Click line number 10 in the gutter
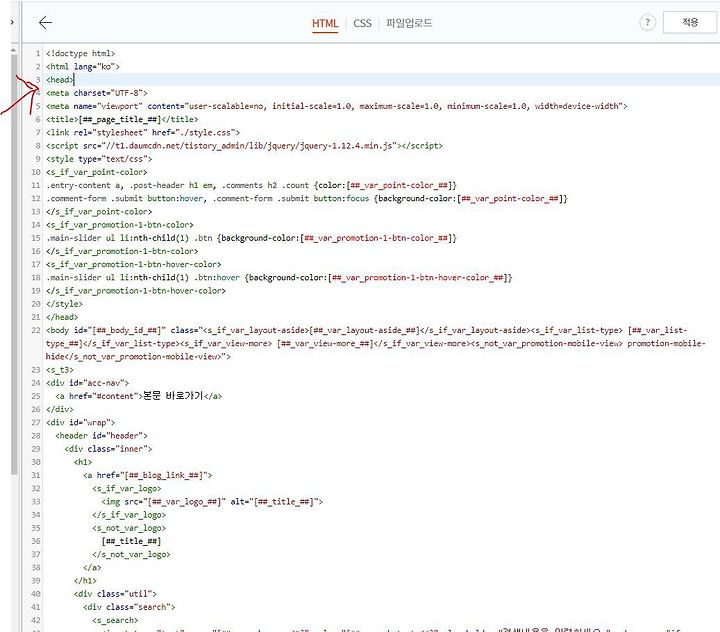This screenshot has width=720, height=632. (x=36, y=172)
